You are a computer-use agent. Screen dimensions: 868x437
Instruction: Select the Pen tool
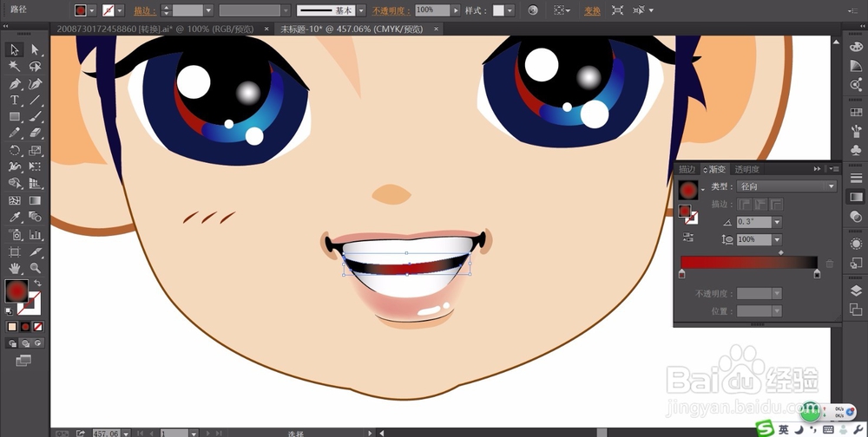point(15,83)
